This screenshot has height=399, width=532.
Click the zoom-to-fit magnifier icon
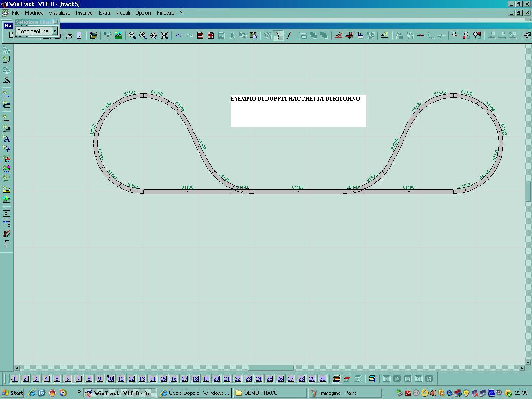[164, 35]
